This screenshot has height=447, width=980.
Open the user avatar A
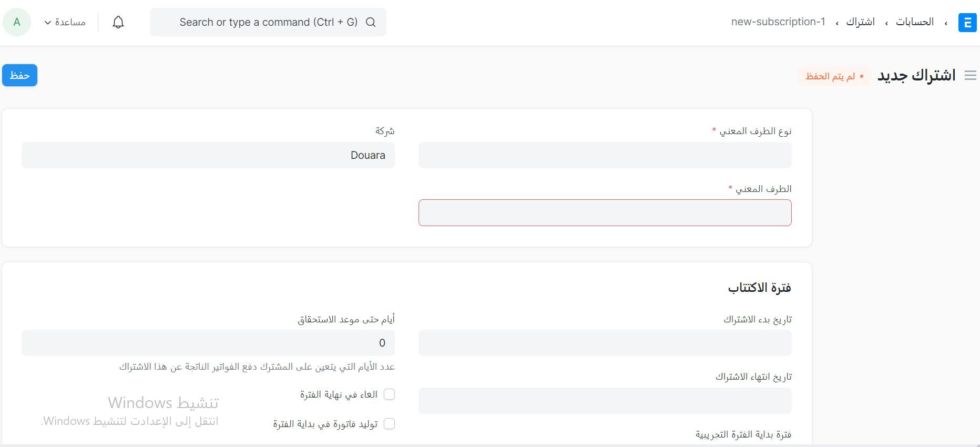[17, 22]
